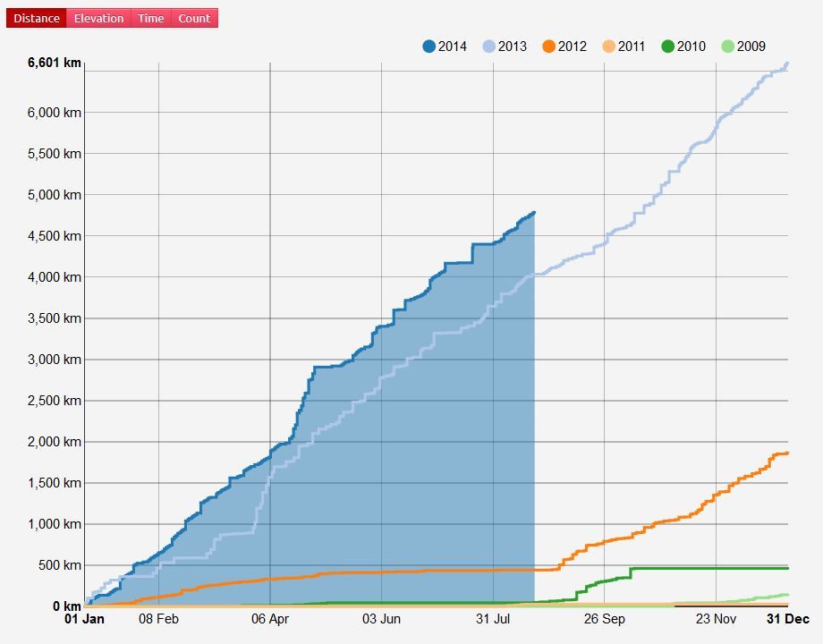Toggle the 2012 orange legend dot
The width and height of the screenshot is (823, 644).
548,47
